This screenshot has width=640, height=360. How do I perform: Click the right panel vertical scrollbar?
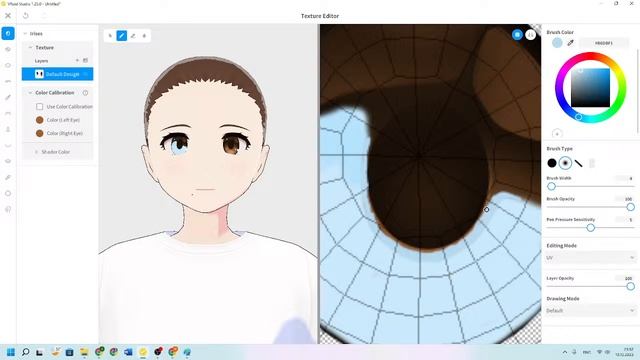tap(638, 90)
